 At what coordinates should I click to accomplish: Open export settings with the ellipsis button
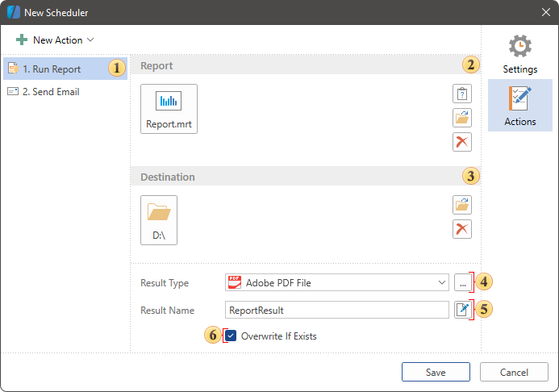[461, 283]
